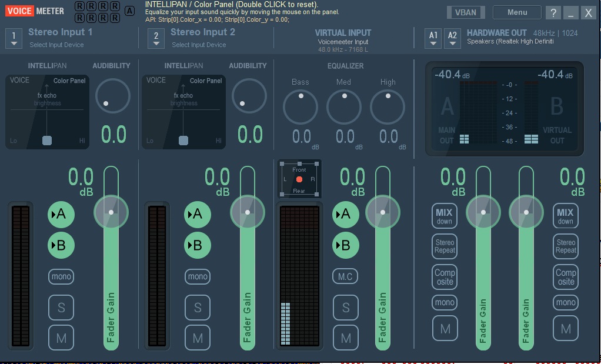This screenshot has height=364, width=601.
Task: Click the circled A recorder indicator
Action: (130, 11)
